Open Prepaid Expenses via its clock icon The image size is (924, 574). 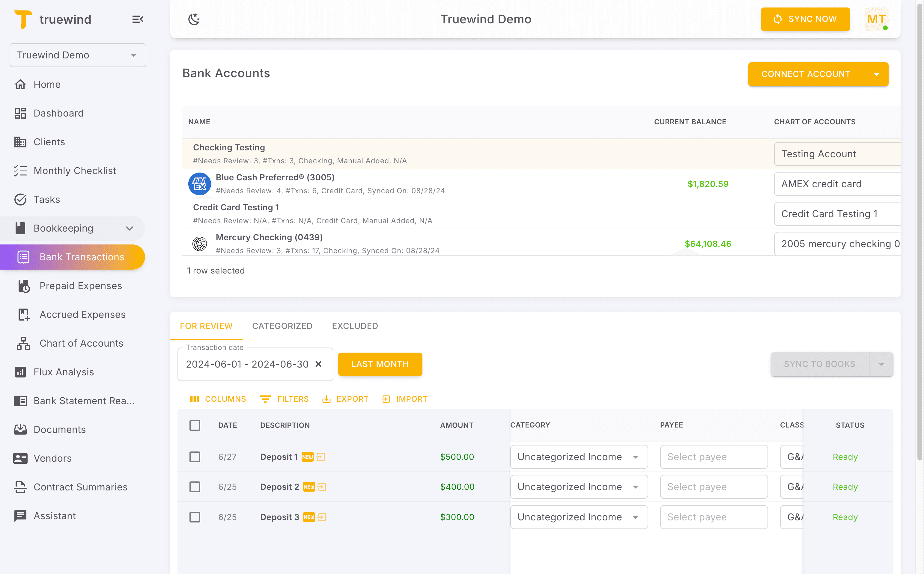click(x=24, y=286)
